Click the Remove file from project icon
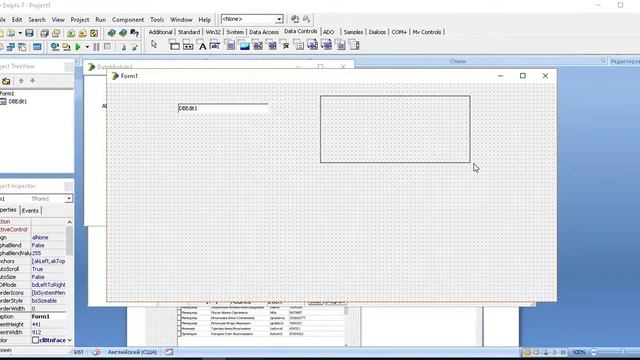This screenshot has height=360, width=640. [x=82, y=33]
